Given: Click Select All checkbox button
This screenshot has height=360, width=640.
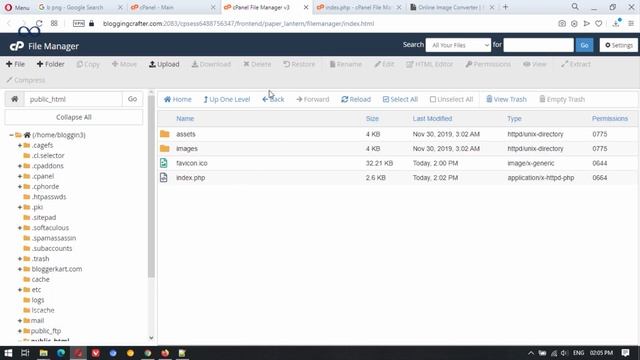Looking at the screenshot, I should 400,99.
